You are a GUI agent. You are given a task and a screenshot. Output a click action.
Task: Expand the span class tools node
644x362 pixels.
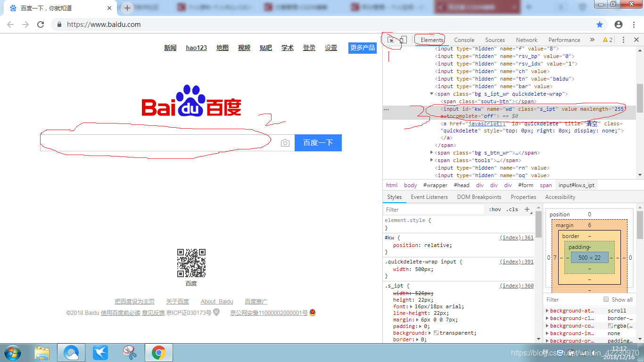431,160
